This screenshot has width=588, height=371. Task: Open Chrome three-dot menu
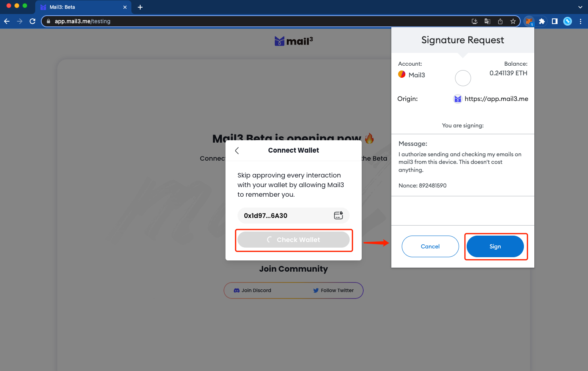pos(580,21)
